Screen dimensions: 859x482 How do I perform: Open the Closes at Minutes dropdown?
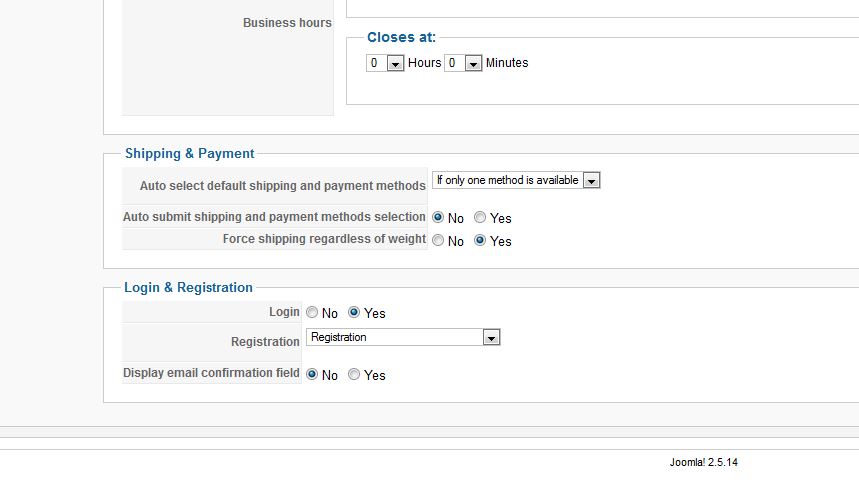click(x=464, y=63)
